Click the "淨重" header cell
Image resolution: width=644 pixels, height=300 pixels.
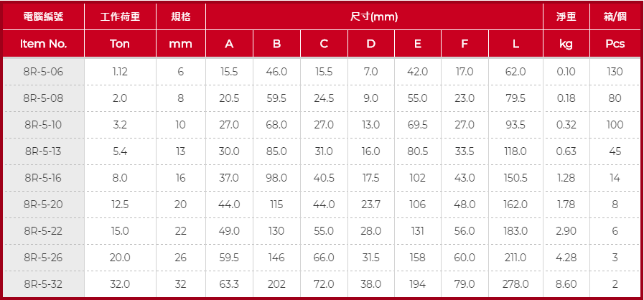[x=566, y=17]
